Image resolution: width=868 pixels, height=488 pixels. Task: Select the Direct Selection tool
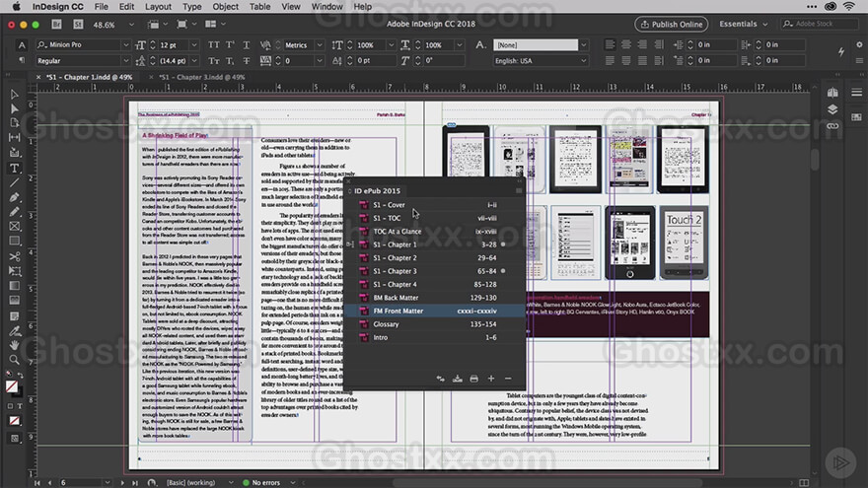click(x=15, y=109)
